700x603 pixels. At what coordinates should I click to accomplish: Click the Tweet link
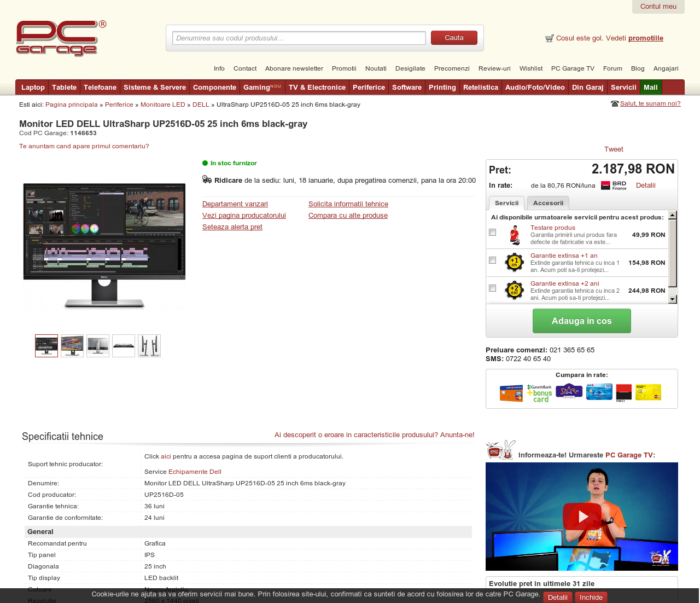click(614, 149)
